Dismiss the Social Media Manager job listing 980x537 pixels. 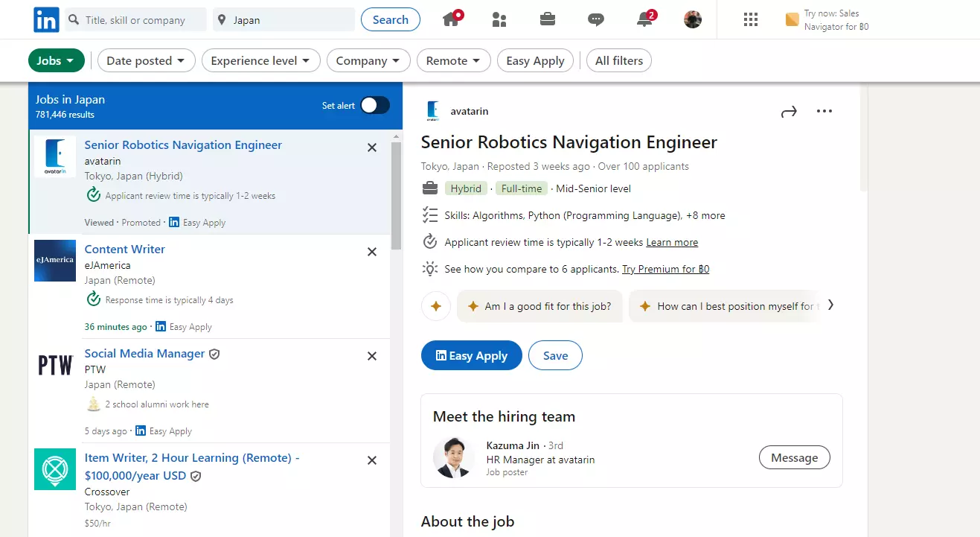coord(372,356)
